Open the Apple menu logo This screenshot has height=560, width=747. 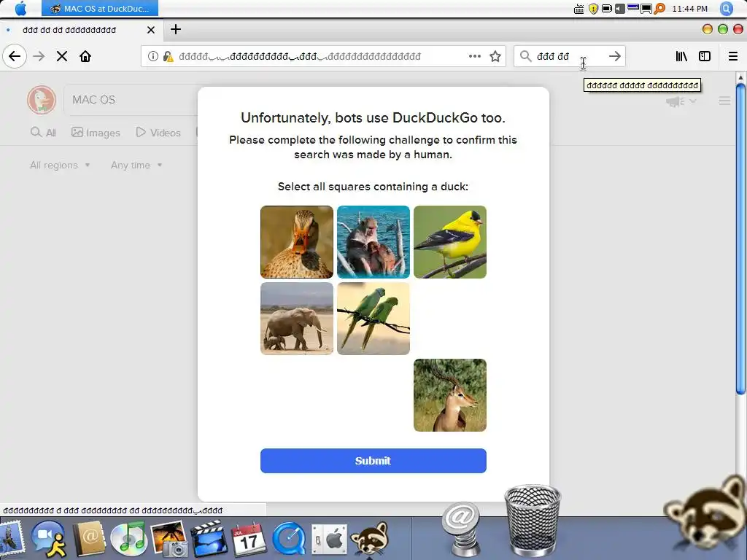pos(20,9)
